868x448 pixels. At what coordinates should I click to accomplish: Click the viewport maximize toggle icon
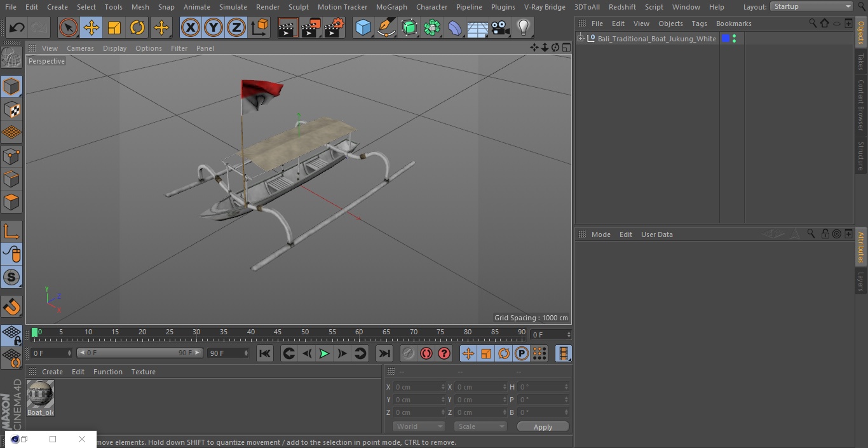pyautogui.click(x=566, y=48)
